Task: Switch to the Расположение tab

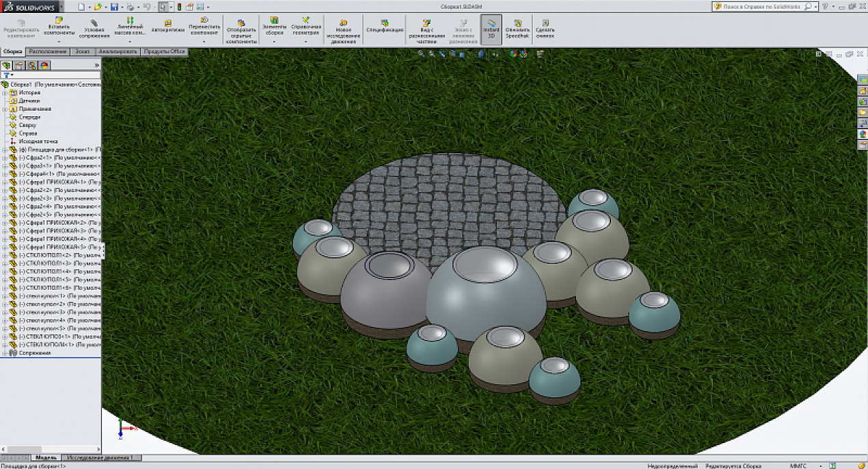Action: (x=49, y=52)
